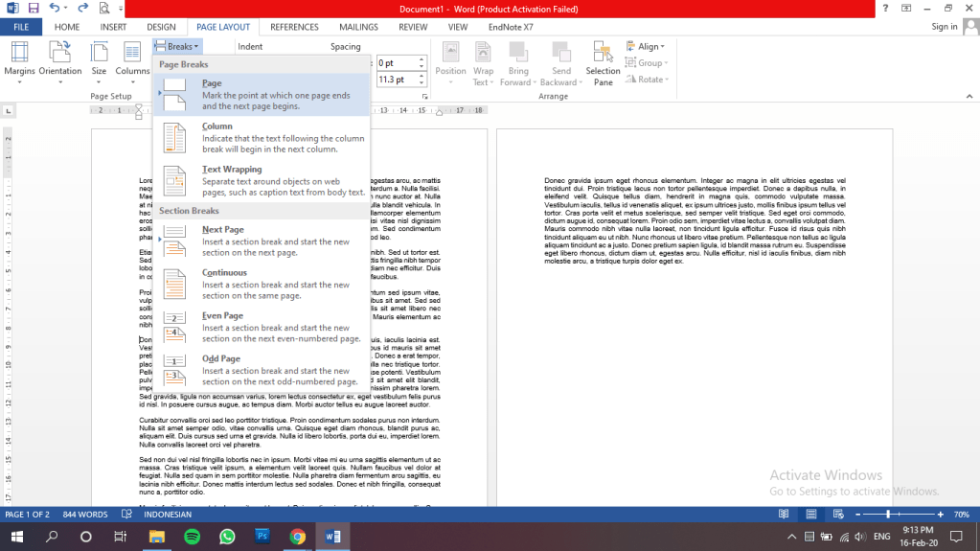Insert a Next Page section break

261,241
